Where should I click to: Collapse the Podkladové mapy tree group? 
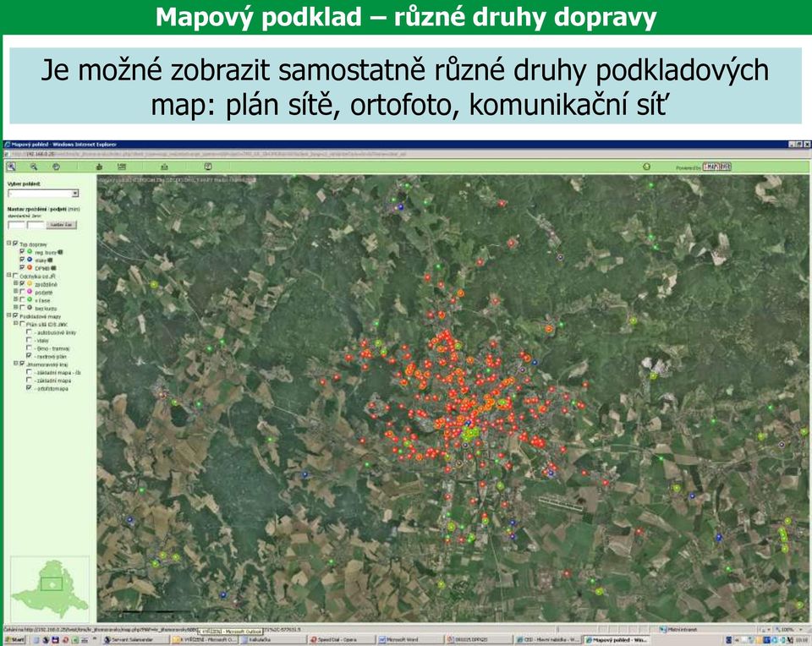click(x=8, y=315)
